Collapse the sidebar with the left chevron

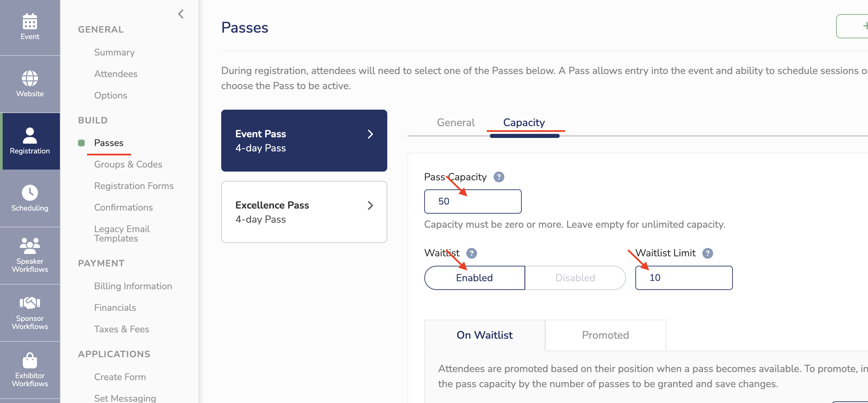[181, 14]
